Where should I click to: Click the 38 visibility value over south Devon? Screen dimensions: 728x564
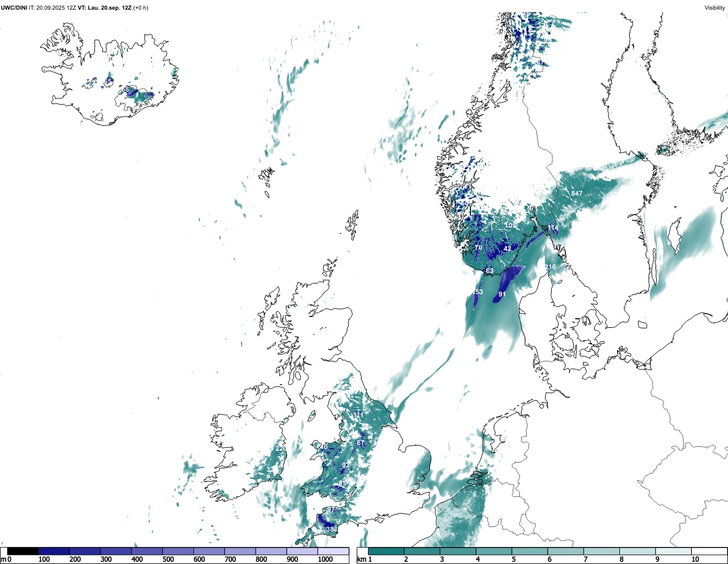coord(330,529)
